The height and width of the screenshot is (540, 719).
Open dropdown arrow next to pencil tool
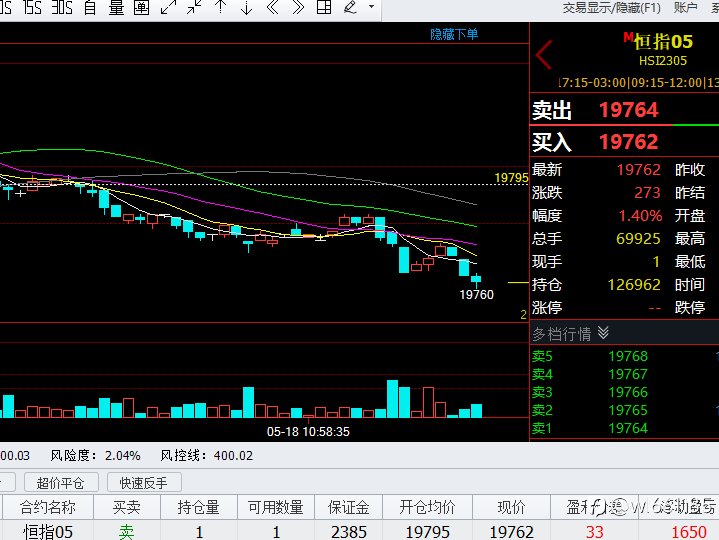(371, 7)
